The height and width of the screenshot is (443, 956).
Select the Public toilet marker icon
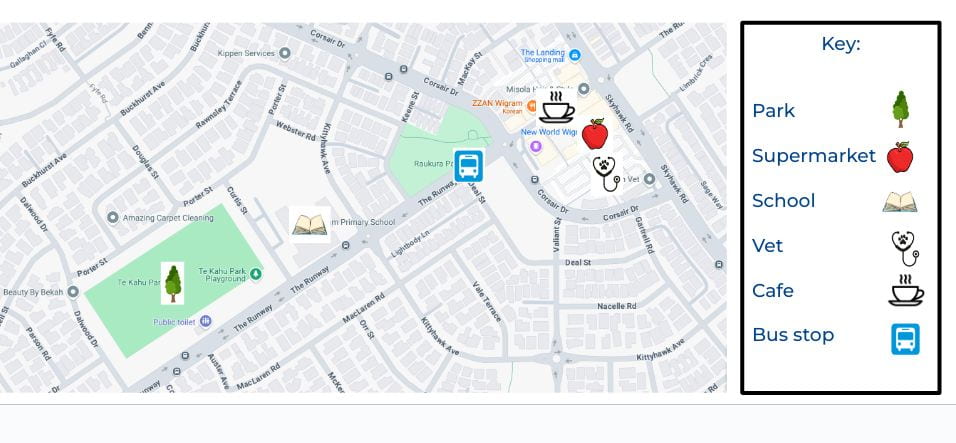[x=205, y=321]
